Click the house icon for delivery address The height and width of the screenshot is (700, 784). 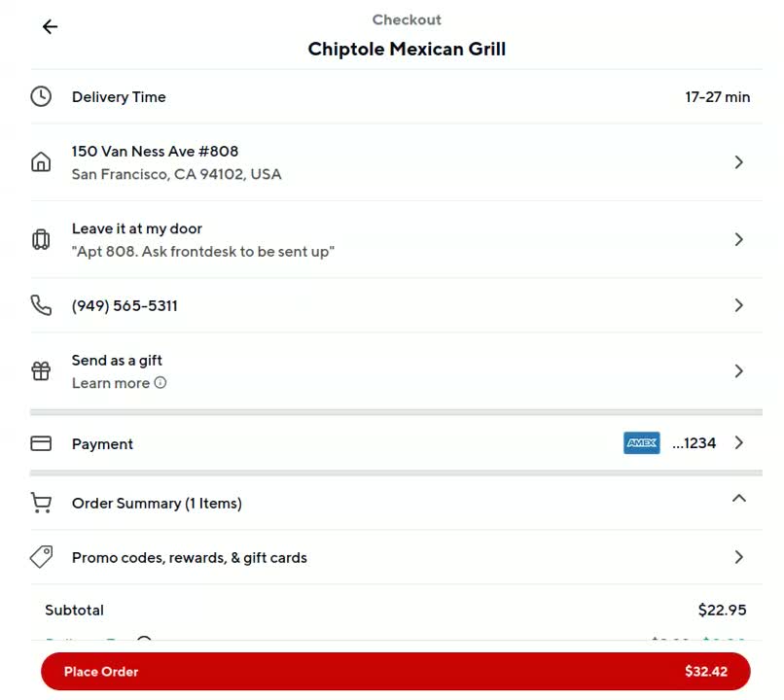point(41,162)
